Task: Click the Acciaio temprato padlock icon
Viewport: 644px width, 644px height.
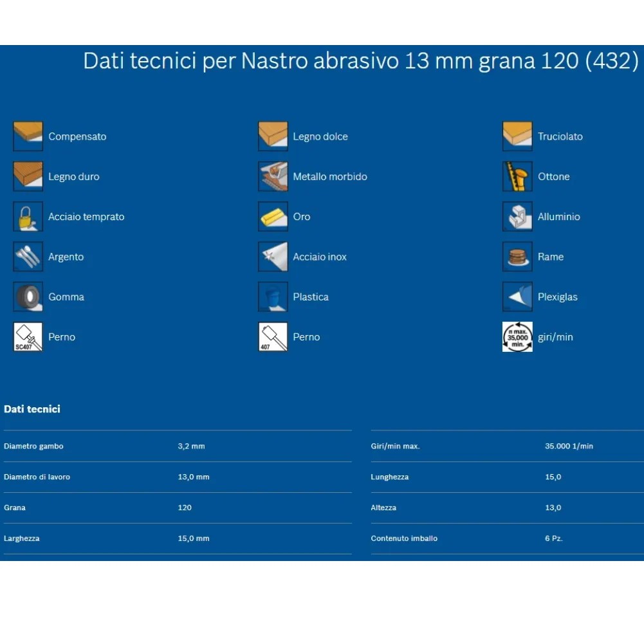Action: (28, 217)
